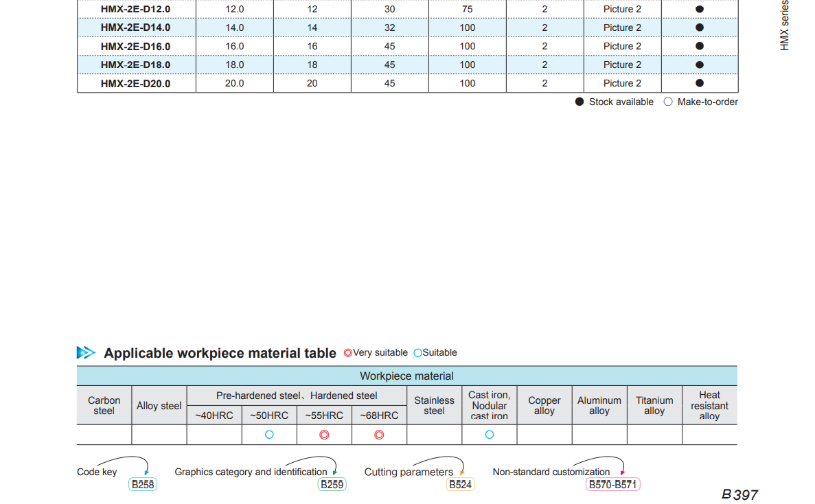Select the HMX-2E-D16.0 model name
This screenshot has height=504, width=815.
(135, 46)
